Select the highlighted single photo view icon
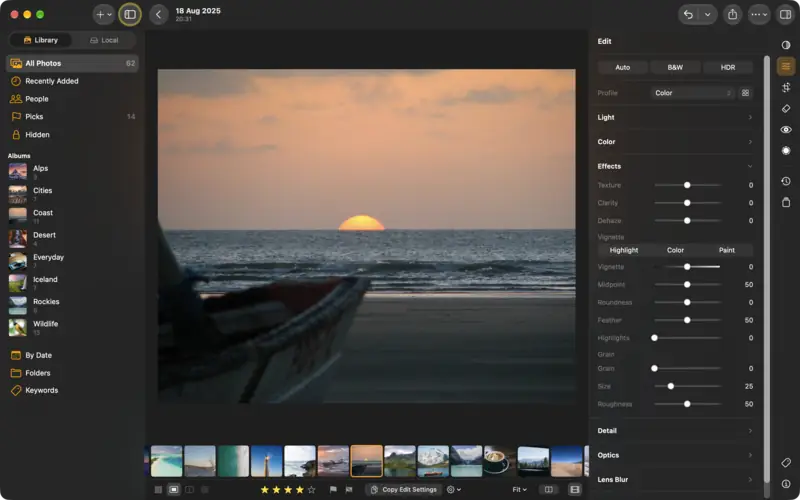 [173, 489]
